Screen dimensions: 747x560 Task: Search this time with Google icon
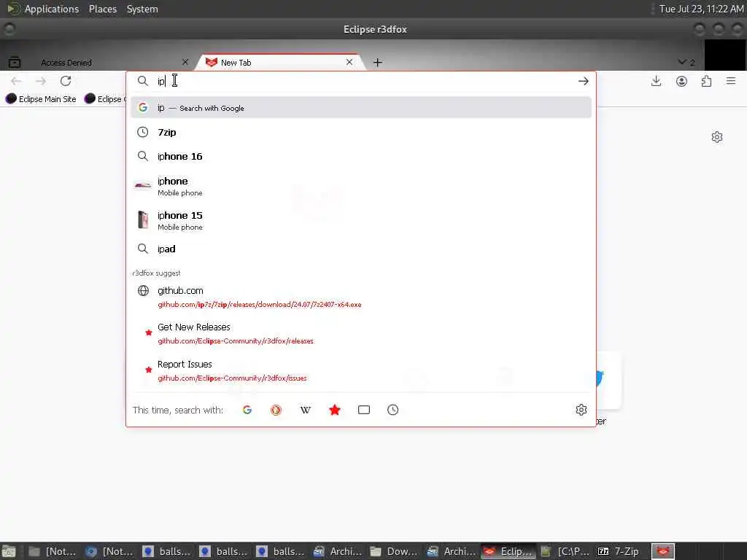coord(247,410)
